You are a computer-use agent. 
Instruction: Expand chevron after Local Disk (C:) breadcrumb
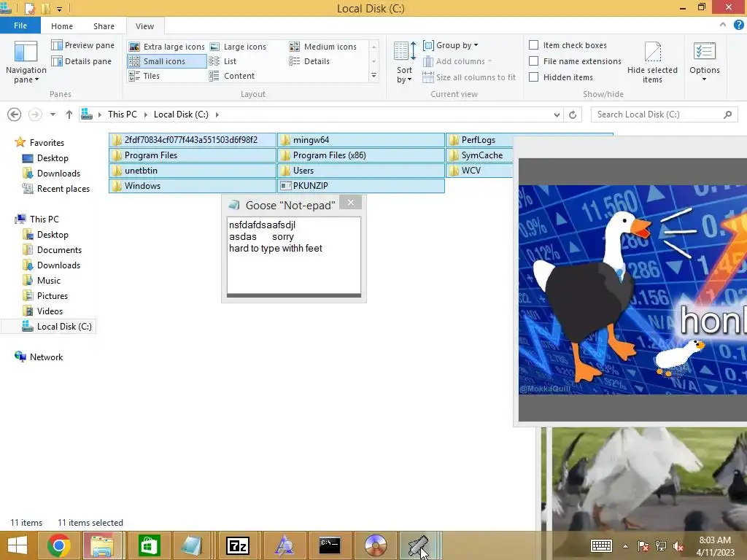tap(217, 114)
